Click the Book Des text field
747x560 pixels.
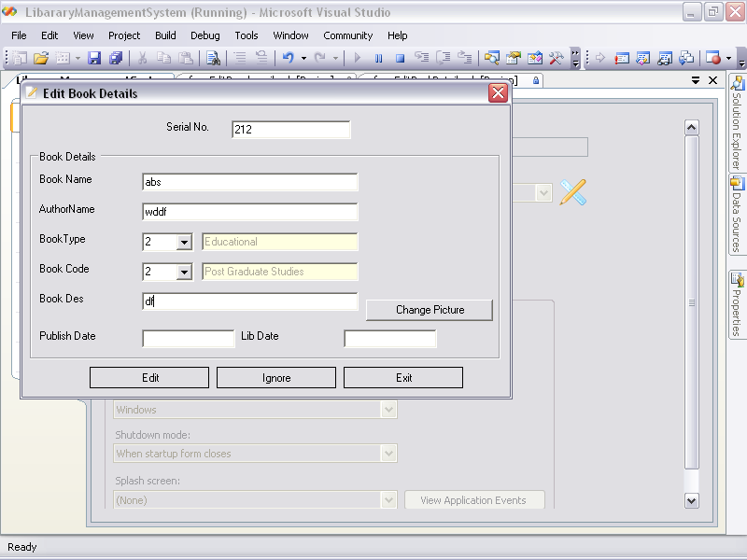click(x=249, y=301)
